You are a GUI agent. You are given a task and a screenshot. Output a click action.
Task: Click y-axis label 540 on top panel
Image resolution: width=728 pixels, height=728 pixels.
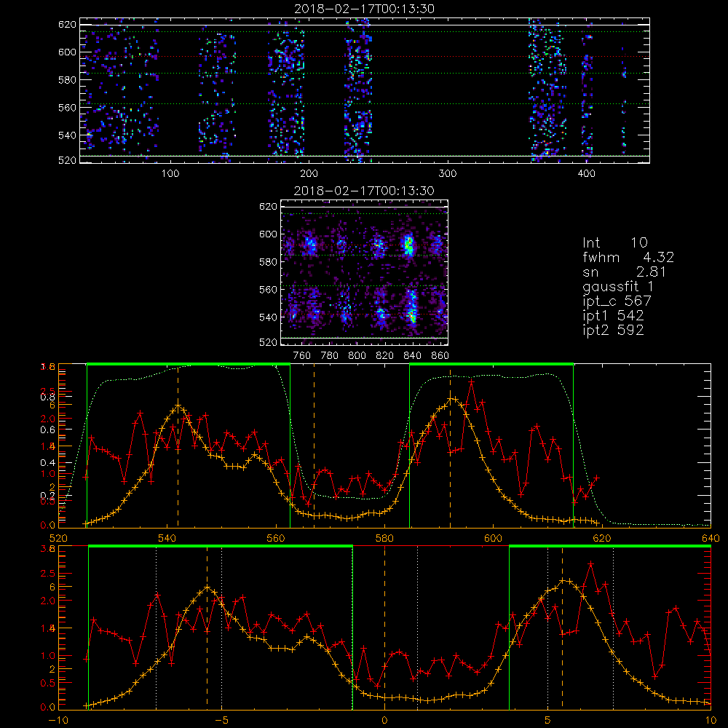67,135
